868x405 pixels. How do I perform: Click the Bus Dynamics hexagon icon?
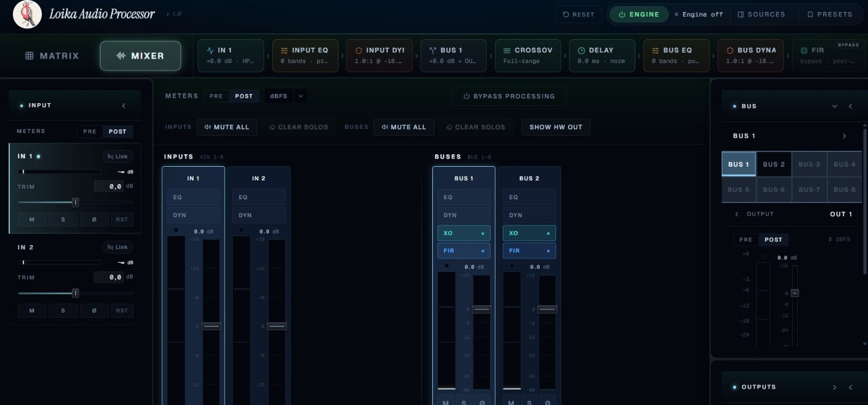730,50
